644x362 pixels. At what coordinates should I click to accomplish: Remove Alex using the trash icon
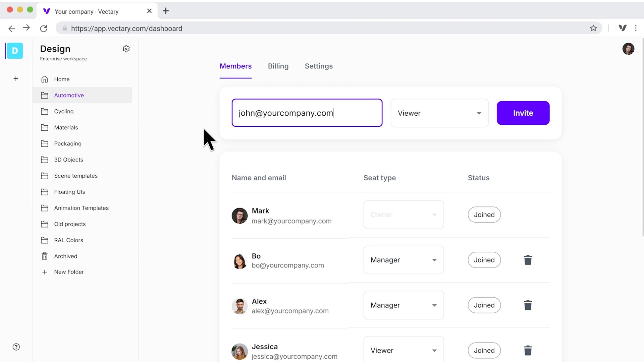click(x=528, y=305)
